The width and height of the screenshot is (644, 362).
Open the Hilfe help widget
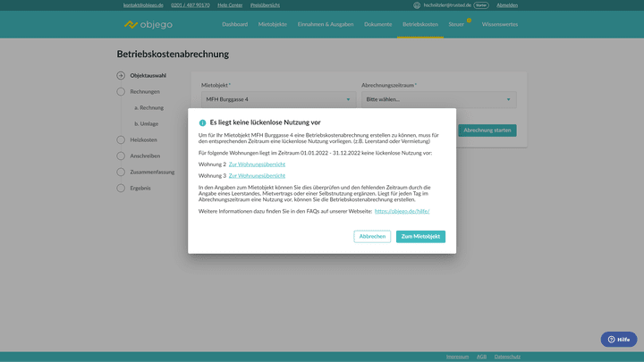pyautogui.click(x=619, y=340)
